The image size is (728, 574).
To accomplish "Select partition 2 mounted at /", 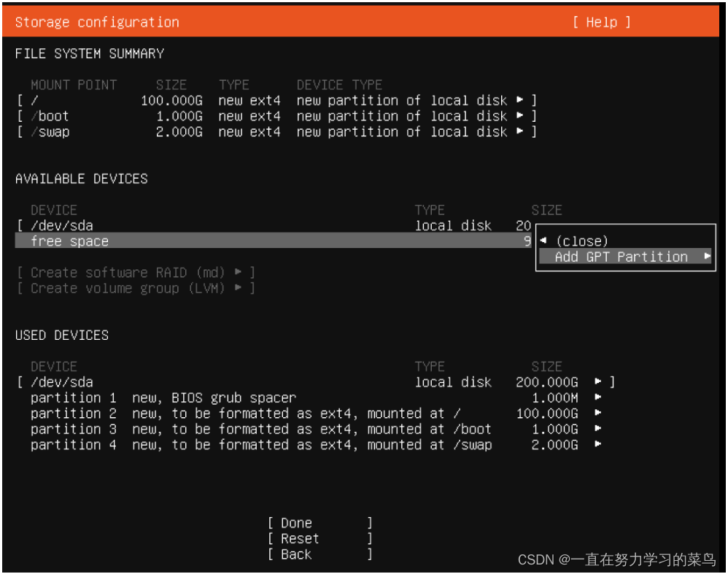I will coord(316,414).
